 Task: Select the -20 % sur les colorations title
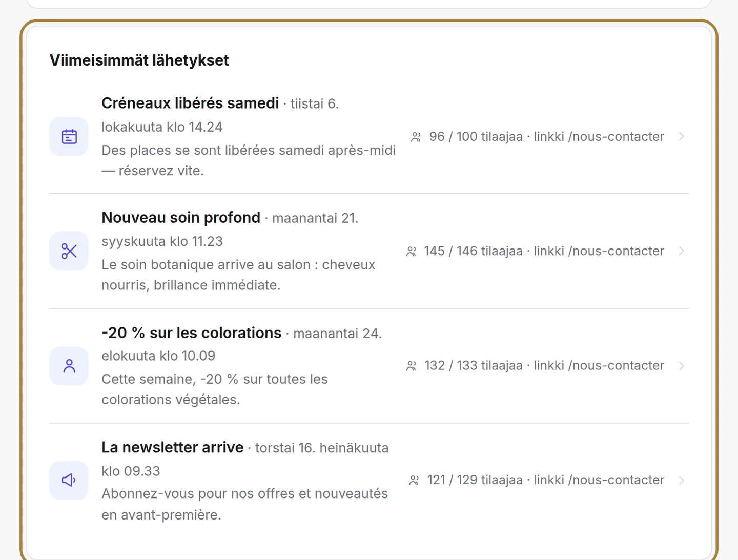192,333
